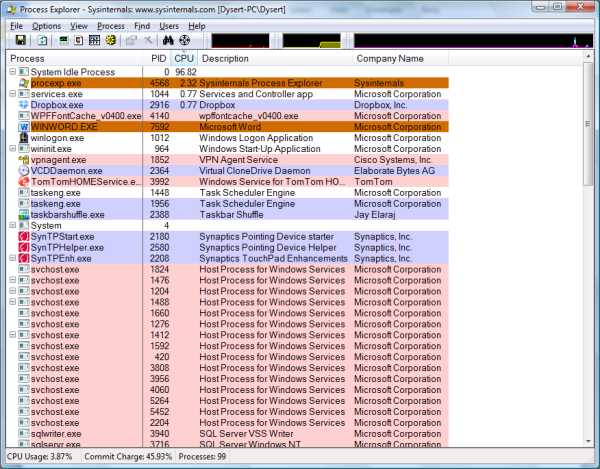Collapse the svchost.exe PID 1488 node
600x469 pixels.
pyautogui.click(x=13, y=302)
